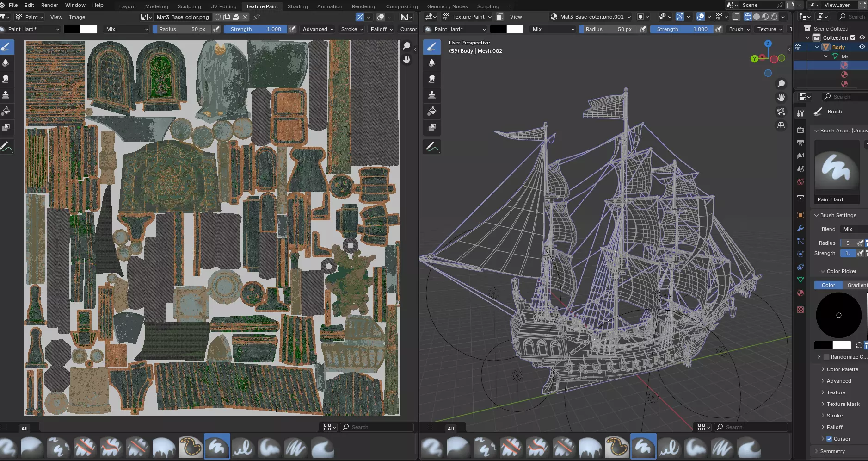
Task: Open Paint Hard brush dropdown in 3D viewport header
Action: coord(456,29)
